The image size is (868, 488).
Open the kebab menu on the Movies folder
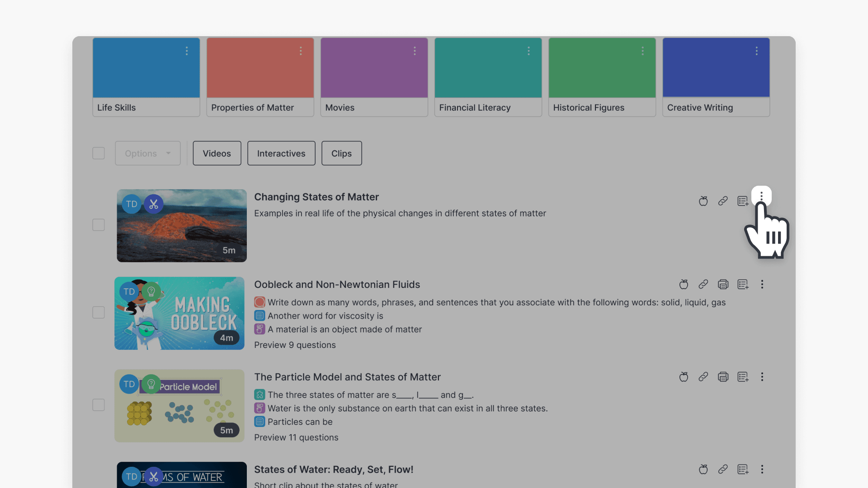[415, 51]
